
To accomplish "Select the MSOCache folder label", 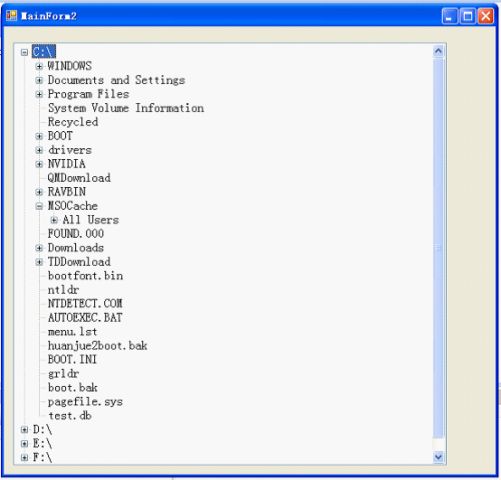I will click(x=73, y=206).
